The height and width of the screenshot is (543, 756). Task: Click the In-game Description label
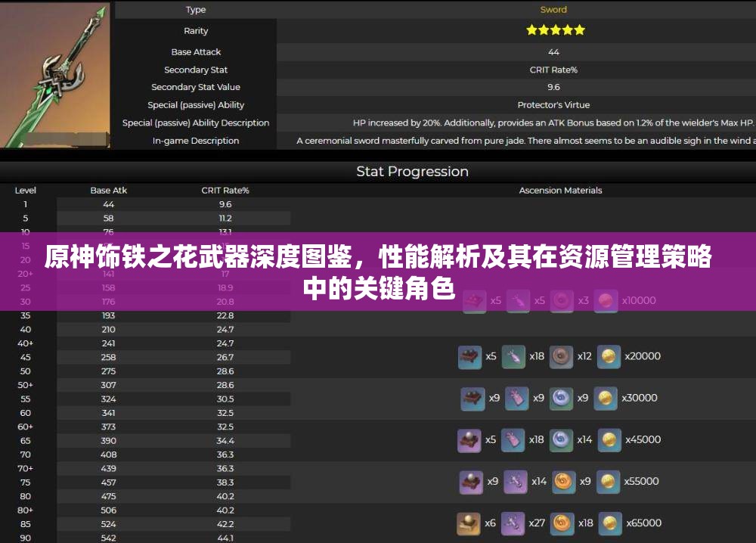196,141
